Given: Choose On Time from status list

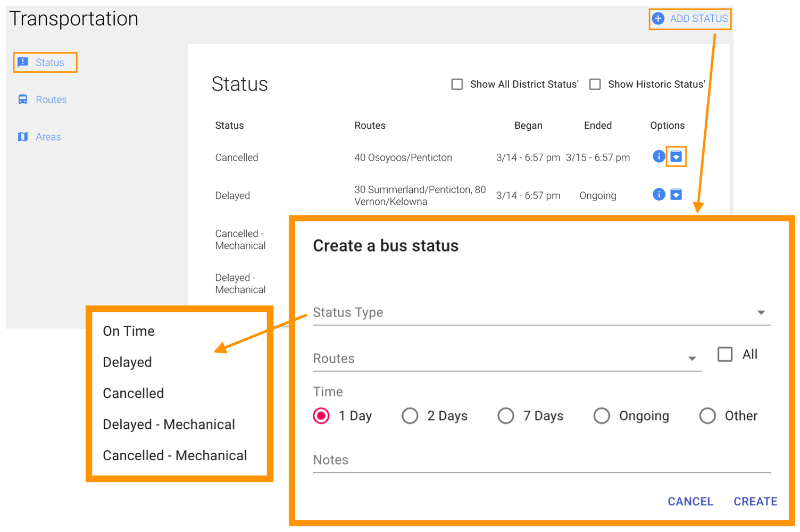Looking at the screenshot, I should 129,331.
